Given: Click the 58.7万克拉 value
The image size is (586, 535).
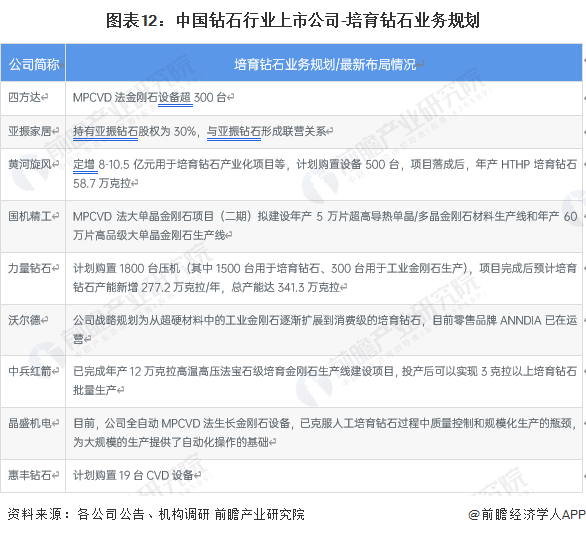Looking at the screenshot, I should click(102, 183).
